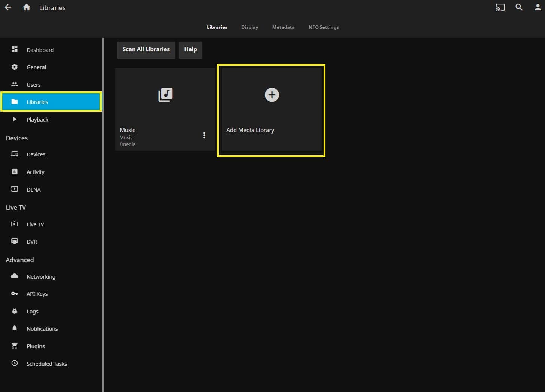Click the back arrow icon
This screenshot has height=392, width=545.
click(x=8, y=7)
